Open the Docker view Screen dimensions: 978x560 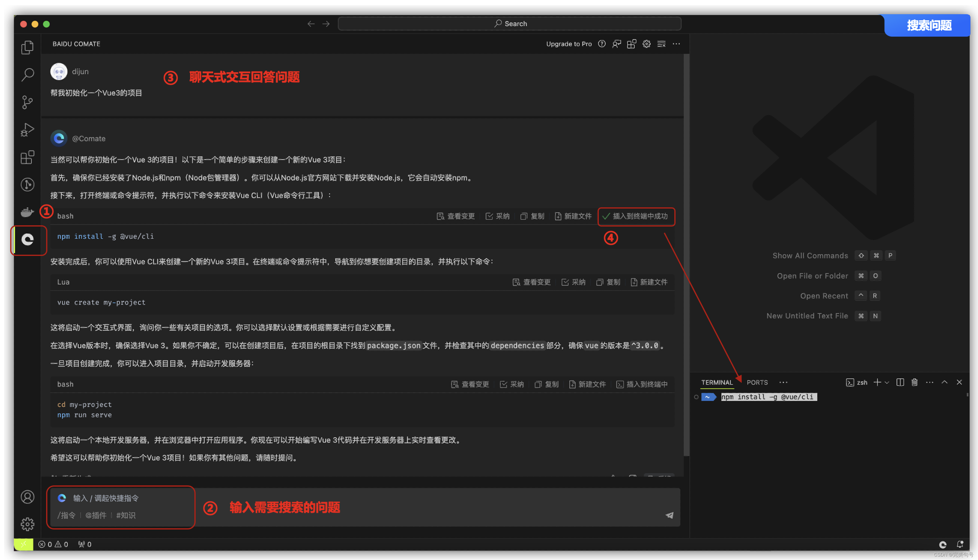coord(27,212)
